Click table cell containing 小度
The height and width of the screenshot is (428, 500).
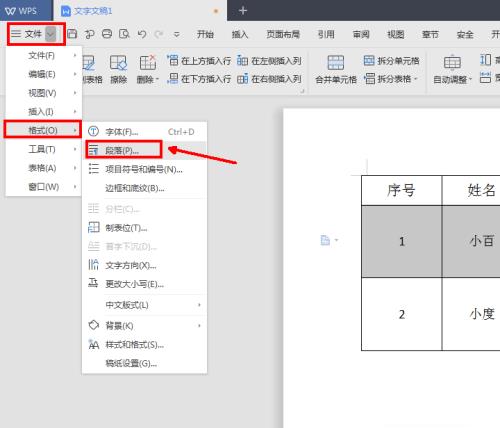point(471,314)
